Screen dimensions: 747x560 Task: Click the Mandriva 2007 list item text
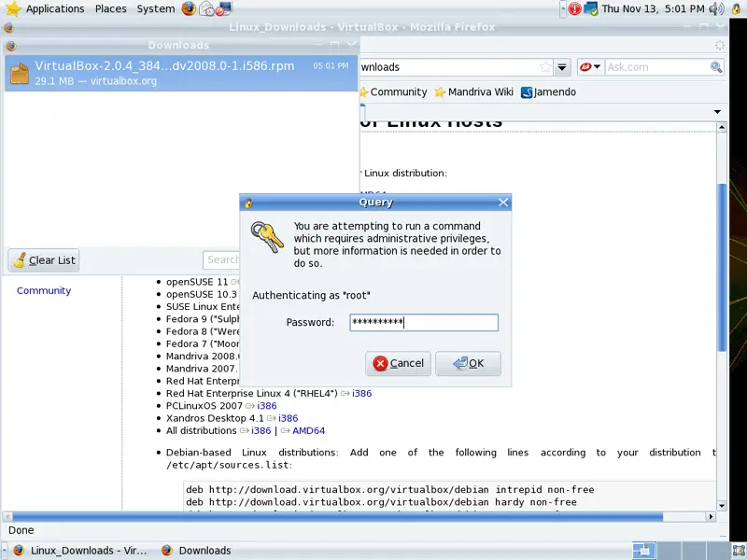click(201, 369)
